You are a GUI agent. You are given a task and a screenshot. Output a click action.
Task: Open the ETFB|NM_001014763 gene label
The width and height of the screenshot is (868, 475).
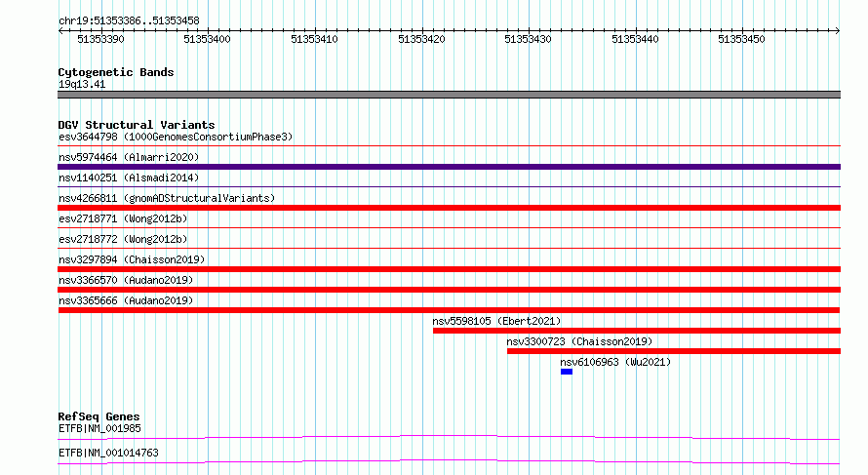point(108,453)
